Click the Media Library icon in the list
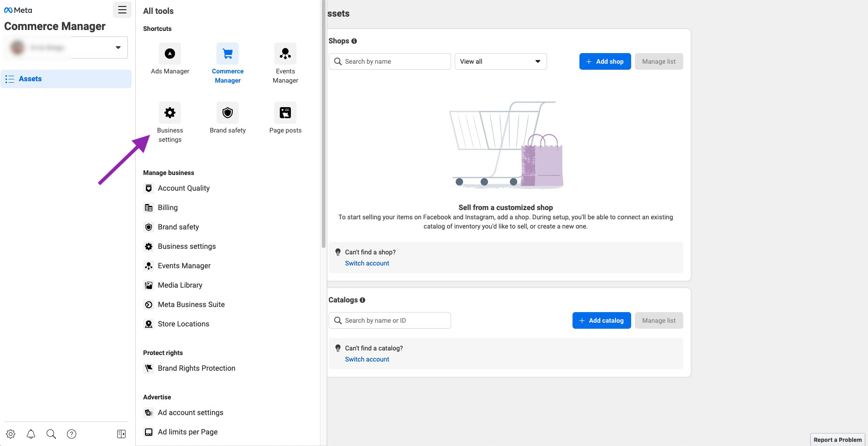868x446 pixels. [x=149, y=285]
